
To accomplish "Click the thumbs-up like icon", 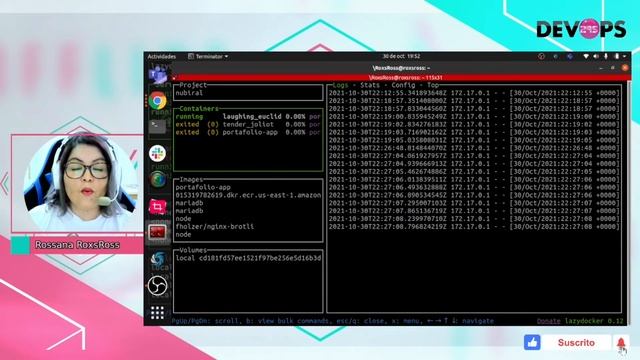I will (x=532, y=342).
